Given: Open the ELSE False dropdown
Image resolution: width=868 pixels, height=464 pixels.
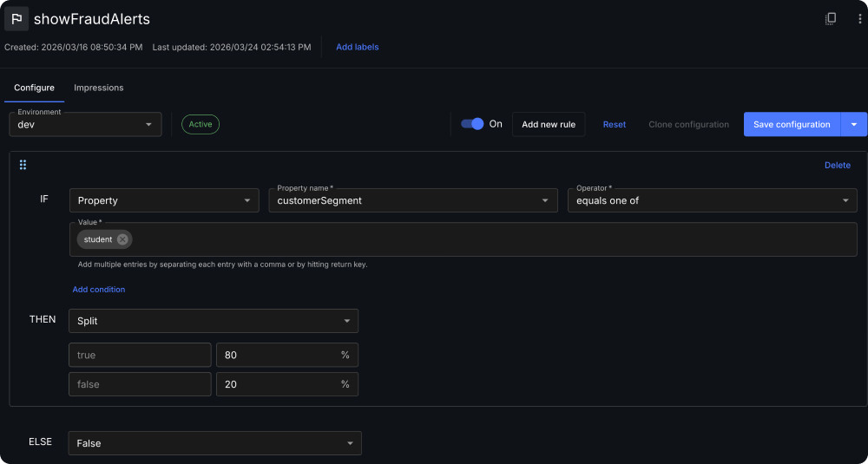Looking at the screenshot, I should coord(214,443).
